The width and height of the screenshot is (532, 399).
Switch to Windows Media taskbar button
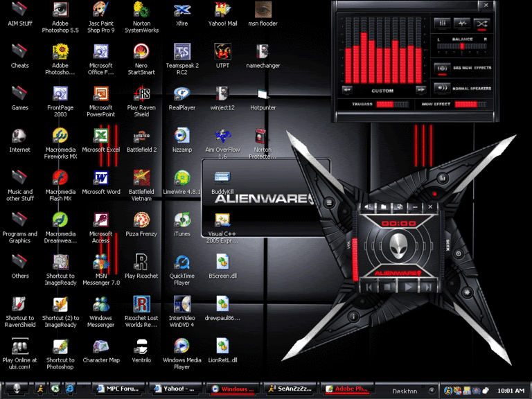pos(233,389)
